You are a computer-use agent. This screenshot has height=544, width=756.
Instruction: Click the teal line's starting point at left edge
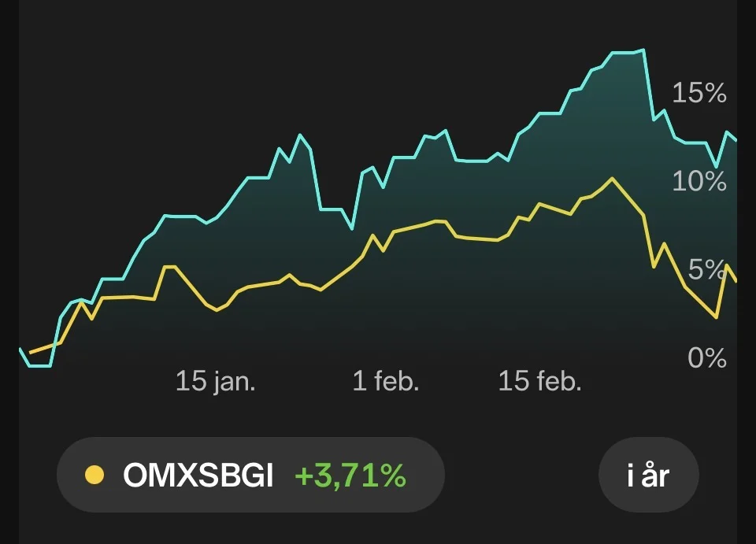coord(20,349)
